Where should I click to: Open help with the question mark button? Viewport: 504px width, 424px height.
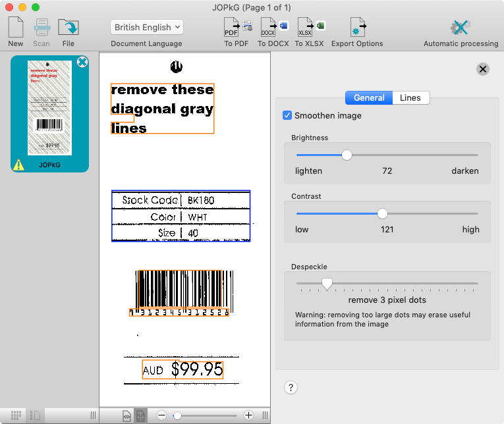[291, 387]
